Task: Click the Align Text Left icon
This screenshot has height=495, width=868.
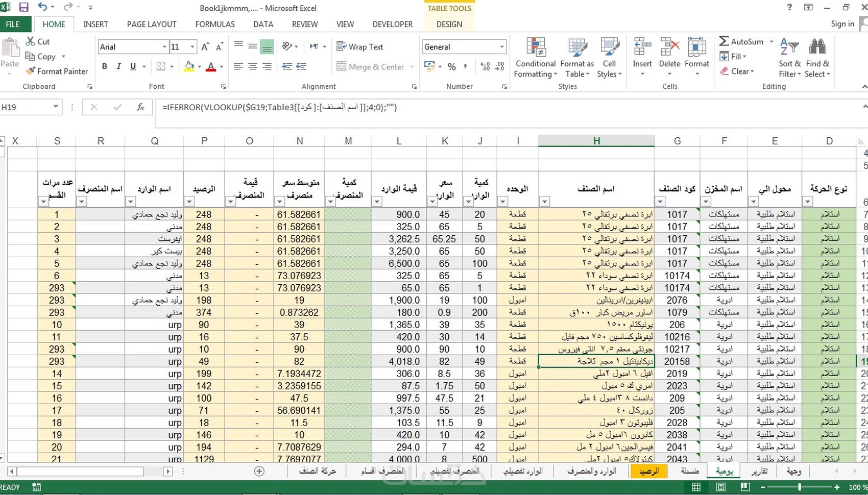Action: [x=238, y=66]
